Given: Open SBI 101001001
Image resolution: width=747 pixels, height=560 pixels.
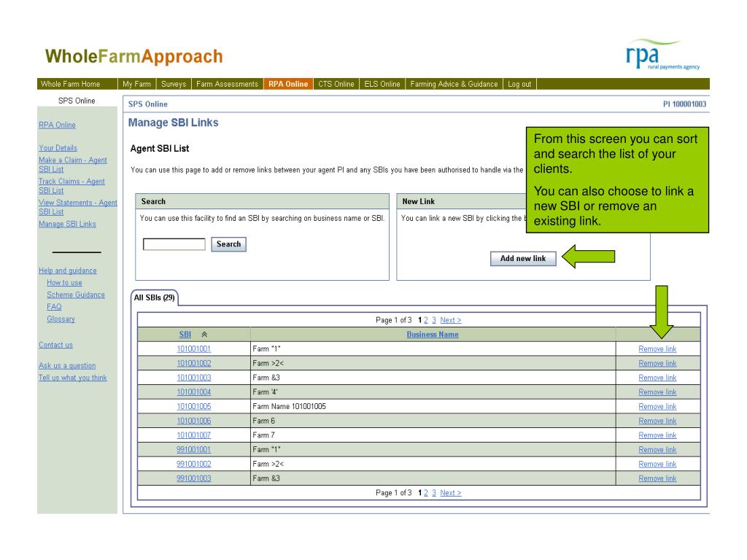Looking at the screenshot, I should 194,349.
